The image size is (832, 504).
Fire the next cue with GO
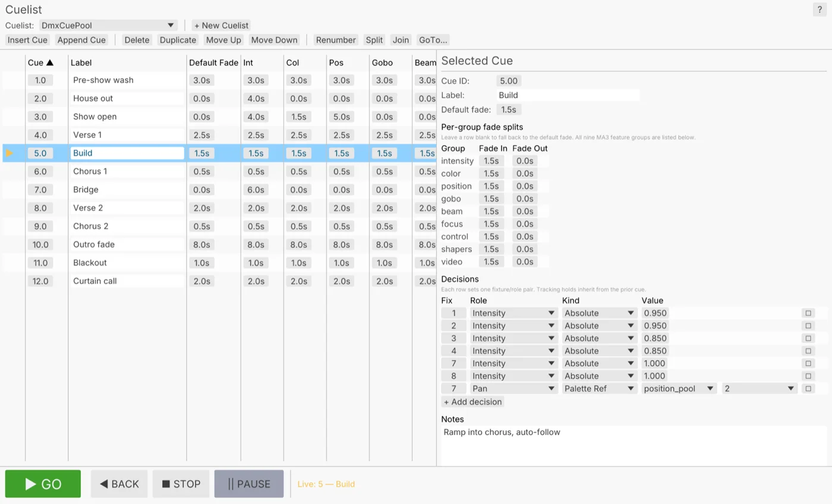point(43,484)
